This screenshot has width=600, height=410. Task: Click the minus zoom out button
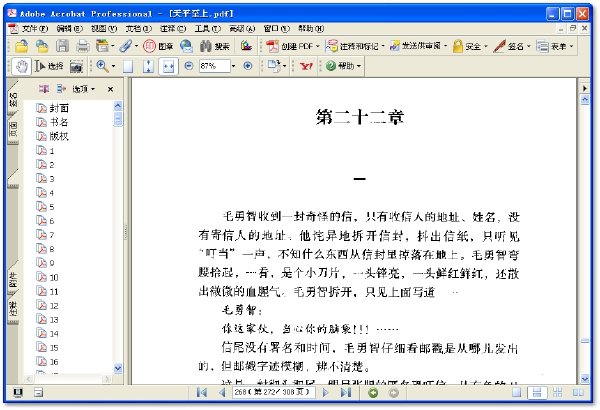[189, 66]
